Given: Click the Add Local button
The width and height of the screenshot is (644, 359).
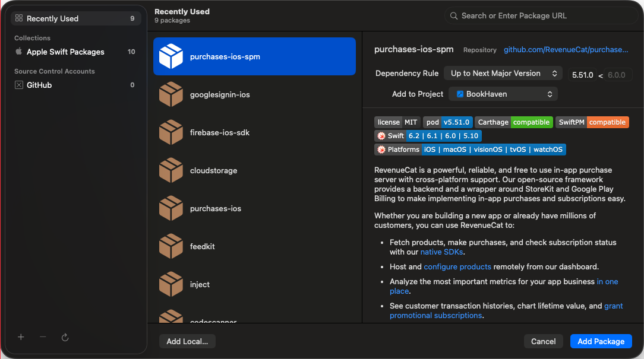Looking at the screenshot, I should (187, 341).
